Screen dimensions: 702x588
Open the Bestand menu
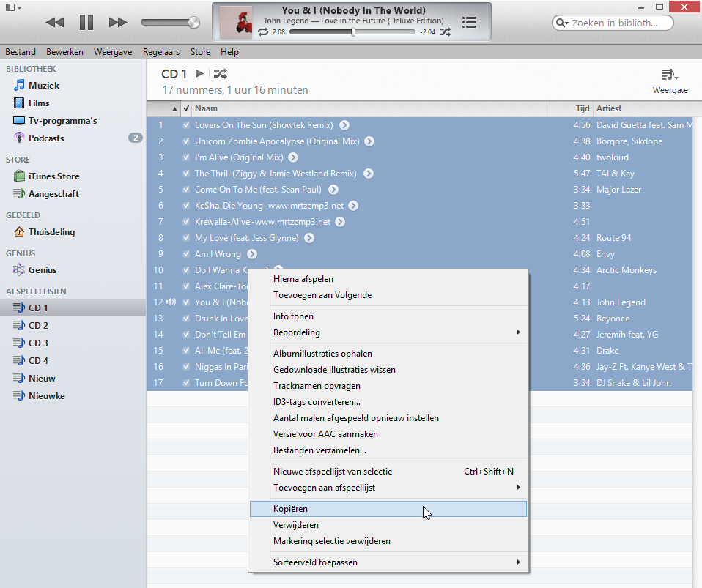pos(21,52)
